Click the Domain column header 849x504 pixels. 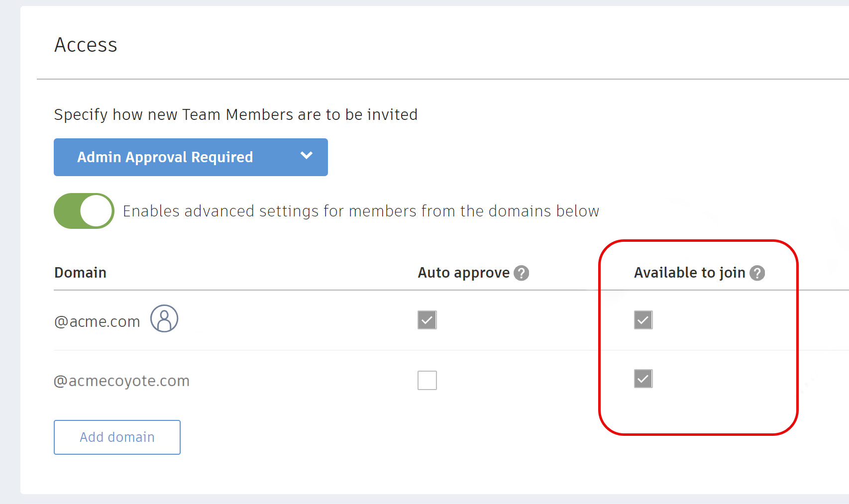[80, 273]
